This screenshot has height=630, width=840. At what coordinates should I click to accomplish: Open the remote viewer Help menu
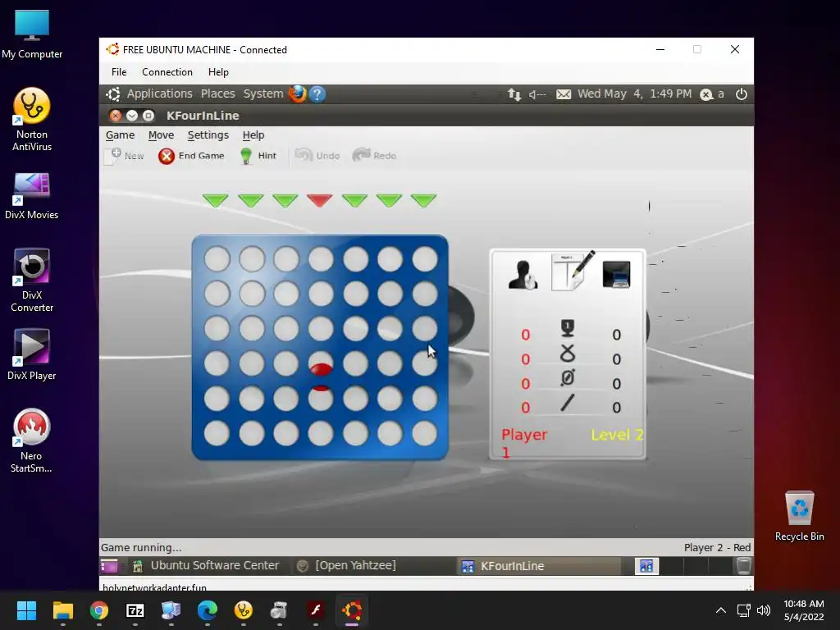tap(218, 72)
